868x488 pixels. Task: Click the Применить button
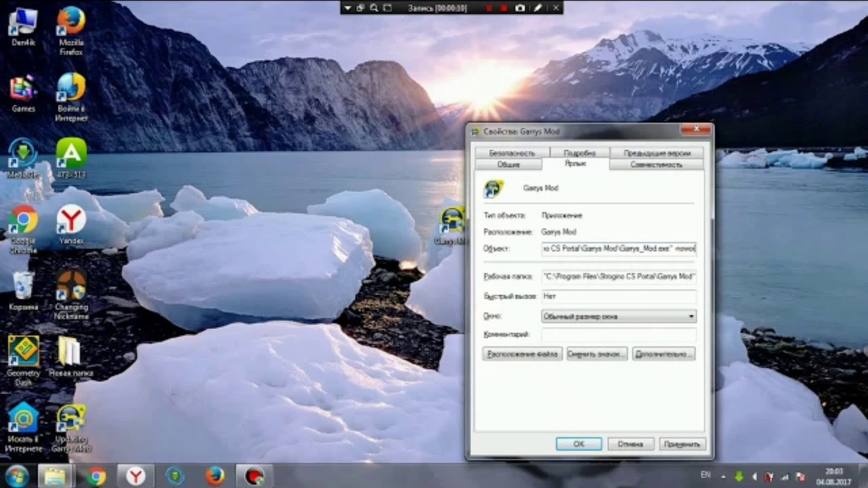pos(682,444)
